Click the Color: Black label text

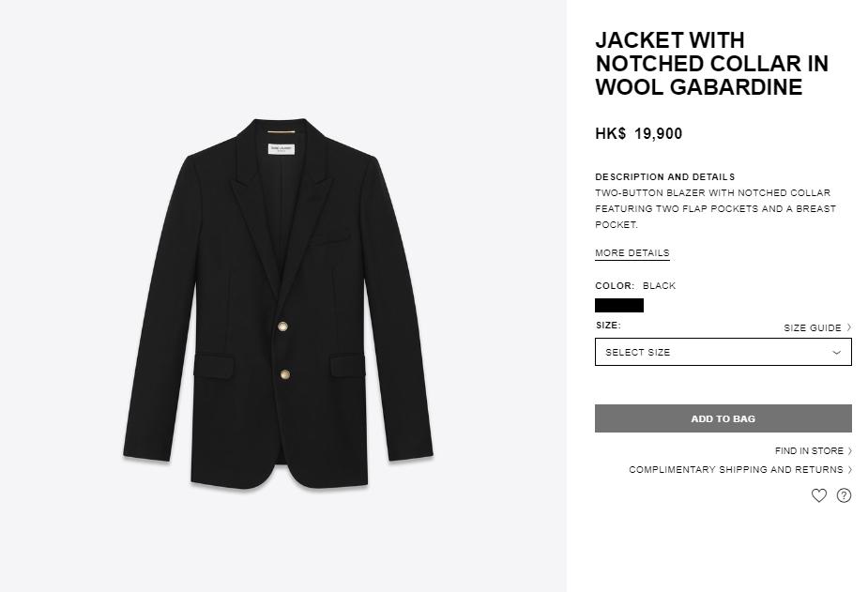635,286
